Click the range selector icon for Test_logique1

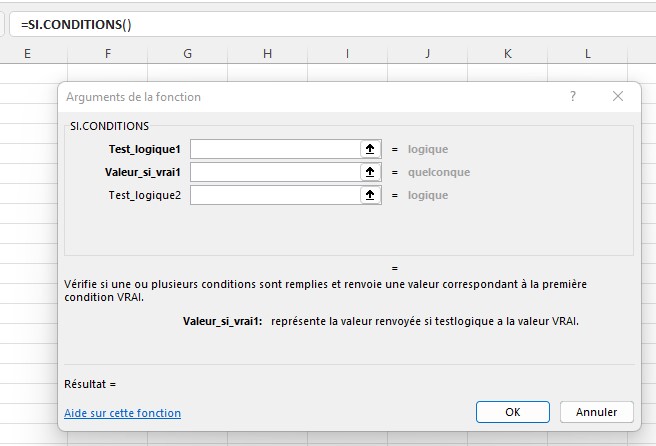click(370, 149)
